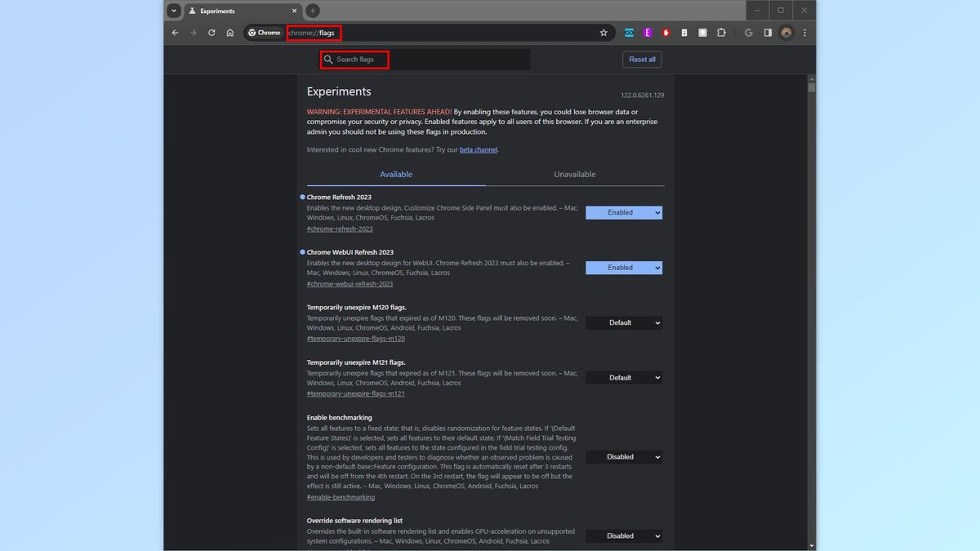Open the #chrome-refresh-2023 flag link
980x551 pixels.
[339, 229]
